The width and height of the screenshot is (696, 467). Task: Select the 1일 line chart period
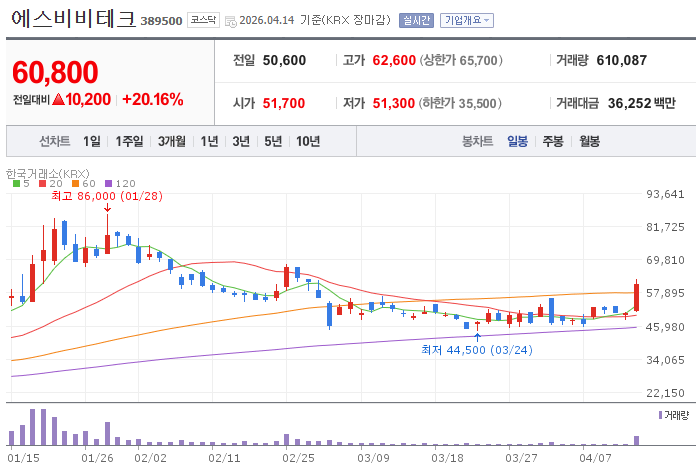pos(92,141)
